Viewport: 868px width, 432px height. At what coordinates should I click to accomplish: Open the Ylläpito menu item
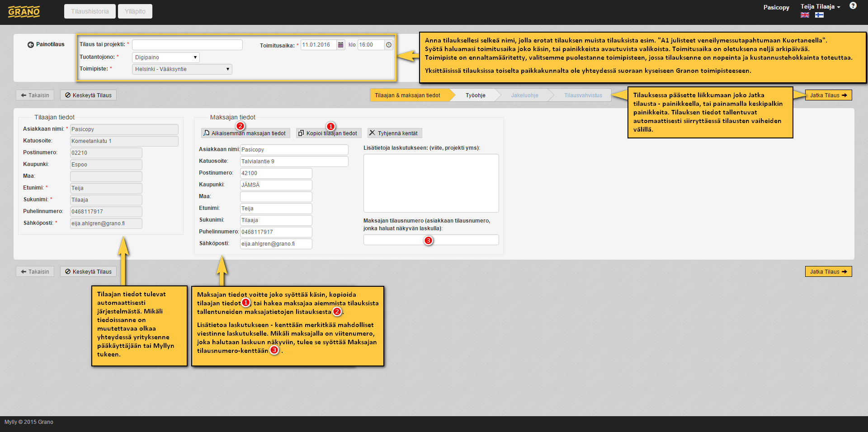(135, 11)
